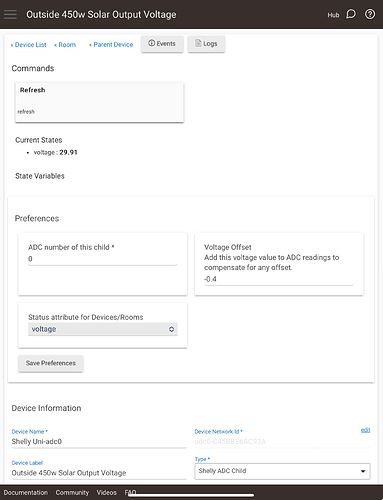Open the Events button
Image resolution: width=383 pixels, height=500 pixels.
pos(162,44)
